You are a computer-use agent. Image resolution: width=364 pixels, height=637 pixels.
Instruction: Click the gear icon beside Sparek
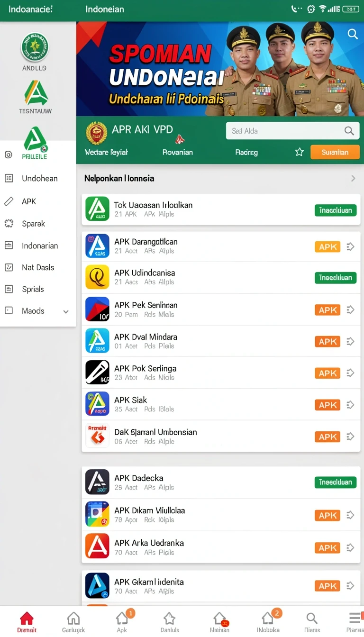pos(9,224)
